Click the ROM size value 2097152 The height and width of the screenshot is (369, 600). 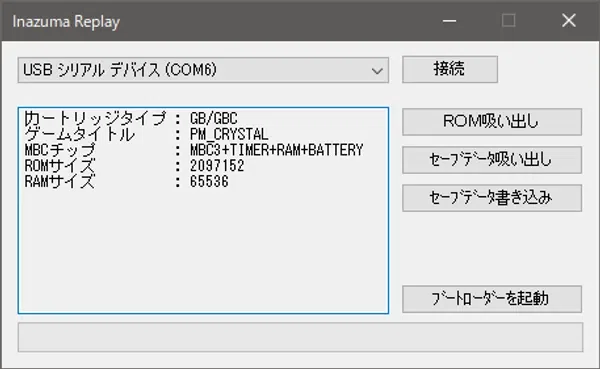(217, 166)
